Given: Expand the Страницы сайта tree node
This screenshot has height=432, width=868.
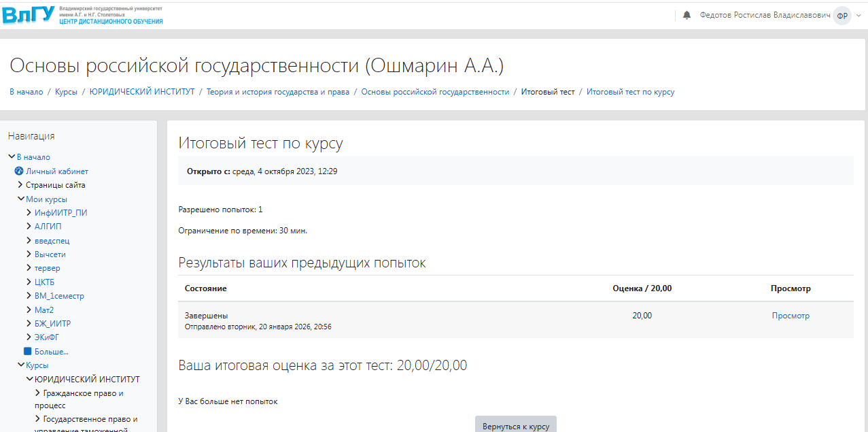Looking at the screenshot, I should [x=20, y=185].
